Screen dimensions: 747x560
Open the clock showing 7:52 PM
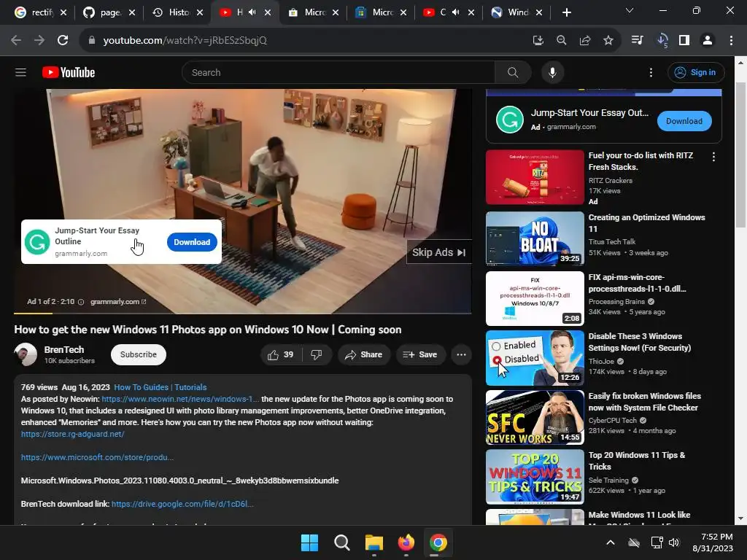tap(713, 542)
